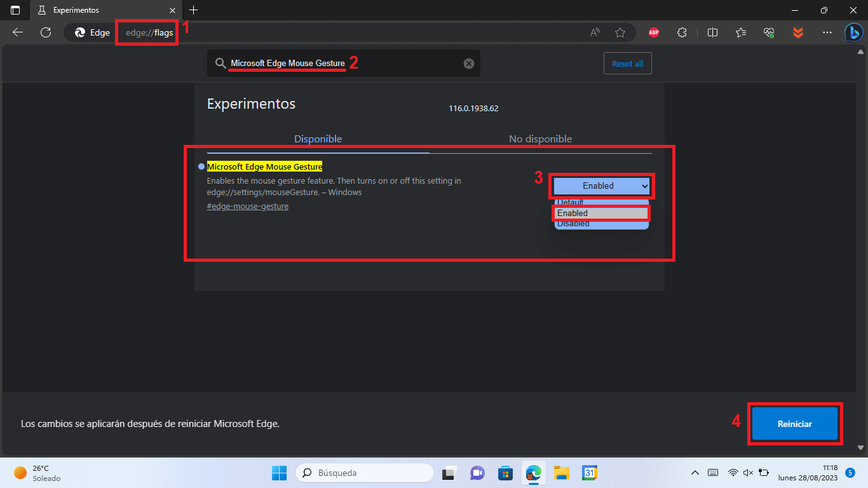868x488 pixels.
Task: Click the Reset all button
Action: (627, 64)
